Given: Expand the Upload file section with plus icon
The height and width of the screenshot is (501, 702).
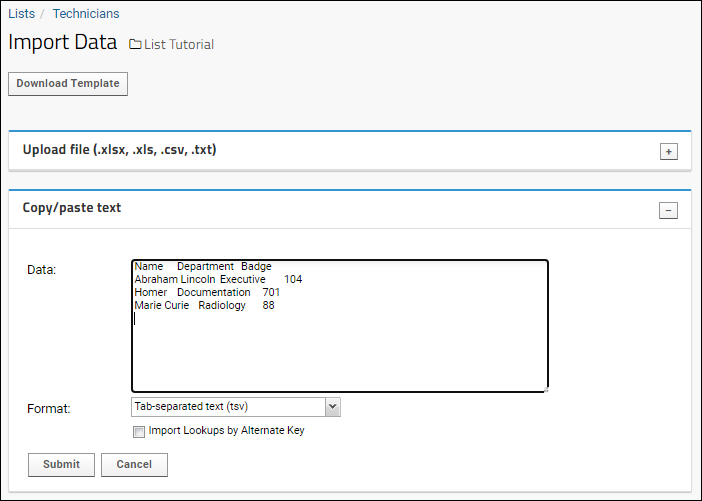Looking at the screenshot, I should [x=668, y=151].
